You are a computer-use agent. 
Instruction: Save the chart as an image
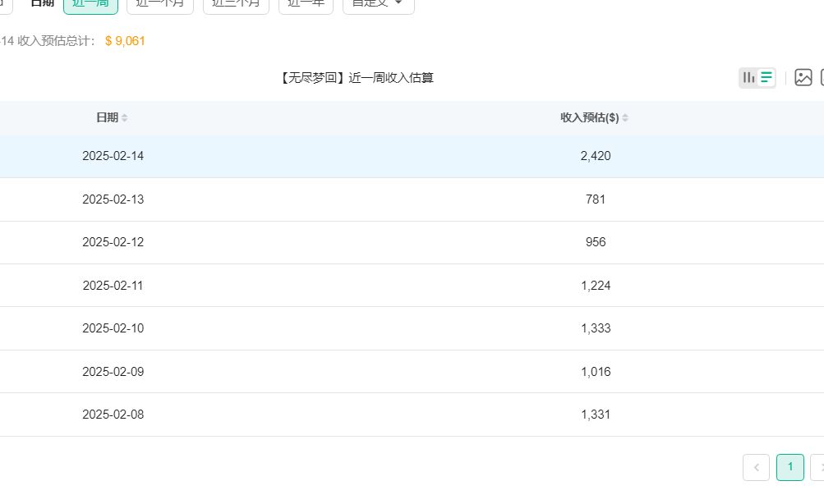coord(803,78)
